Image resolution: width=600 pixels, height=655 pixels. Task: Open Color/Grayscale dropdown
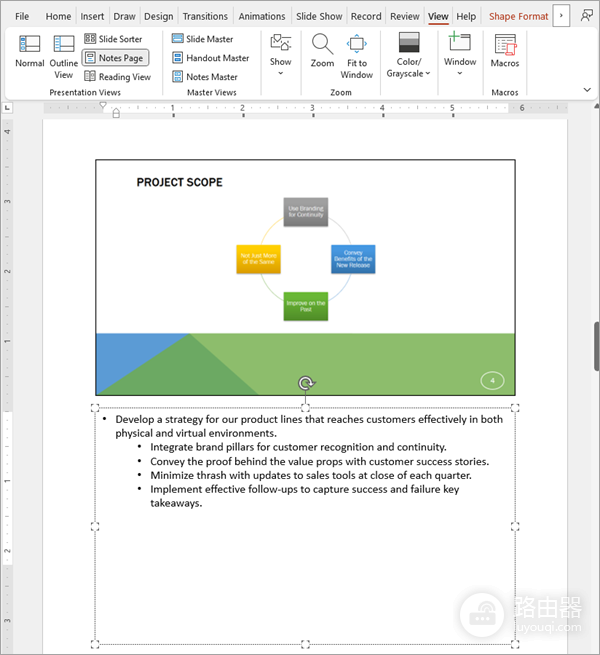point(408,55)
